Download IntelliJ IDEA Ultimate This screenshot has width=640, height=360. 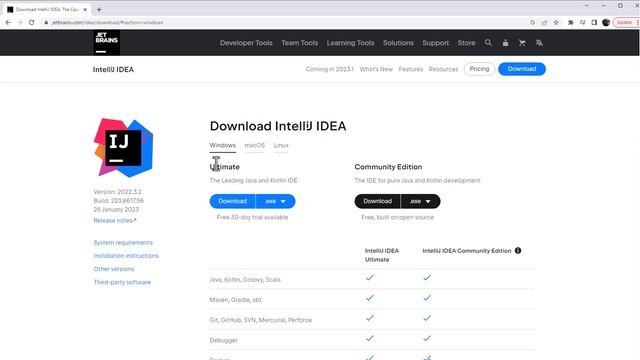[233, 201]
